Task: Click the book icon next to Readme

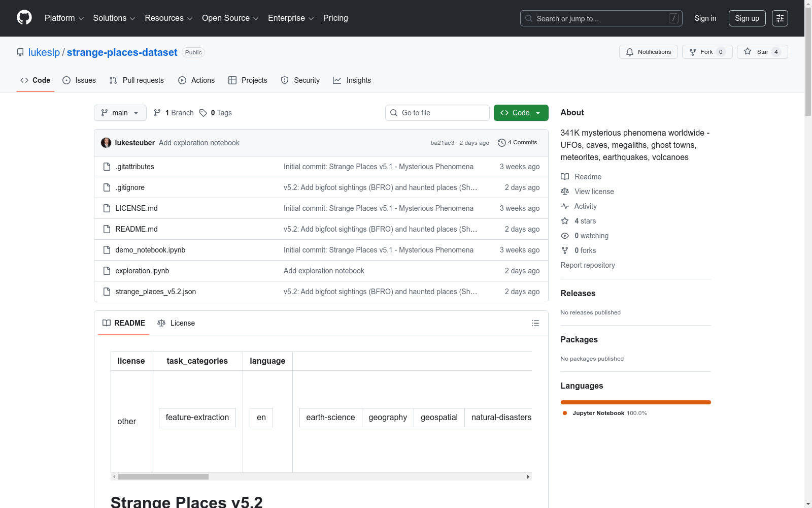Action: pos(565,177)
